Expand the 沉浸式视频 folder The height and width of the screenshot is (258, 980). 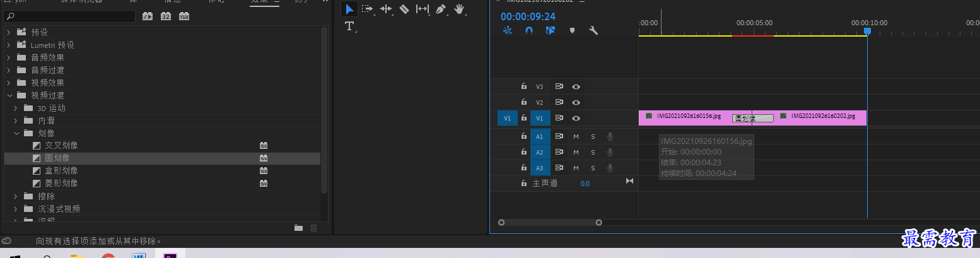pyautogui.click(x=16, y=209)
